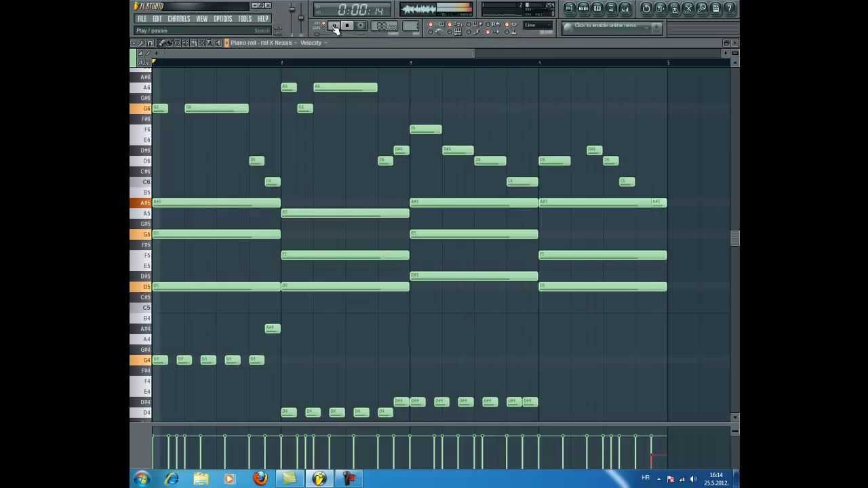Screen dimensions: 868x488
Task: Open the mixer window
Action: click(625, 9)
